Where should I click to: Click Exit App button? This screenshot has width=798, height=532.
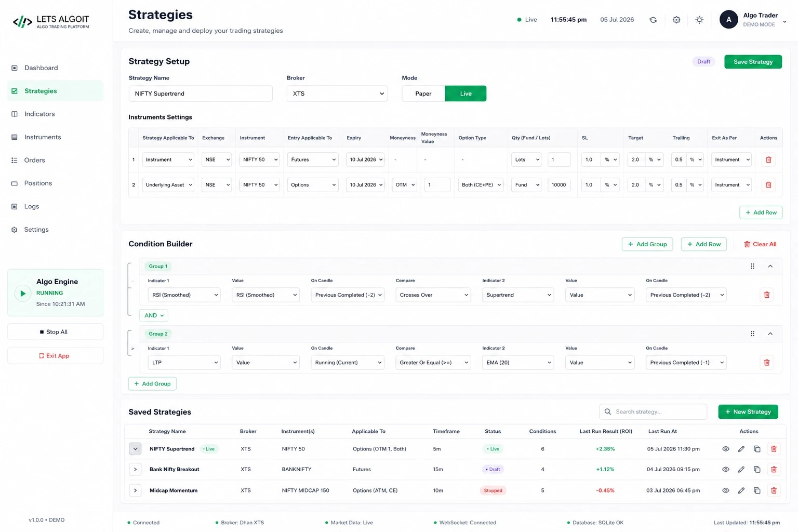click(x=55, y=356)
